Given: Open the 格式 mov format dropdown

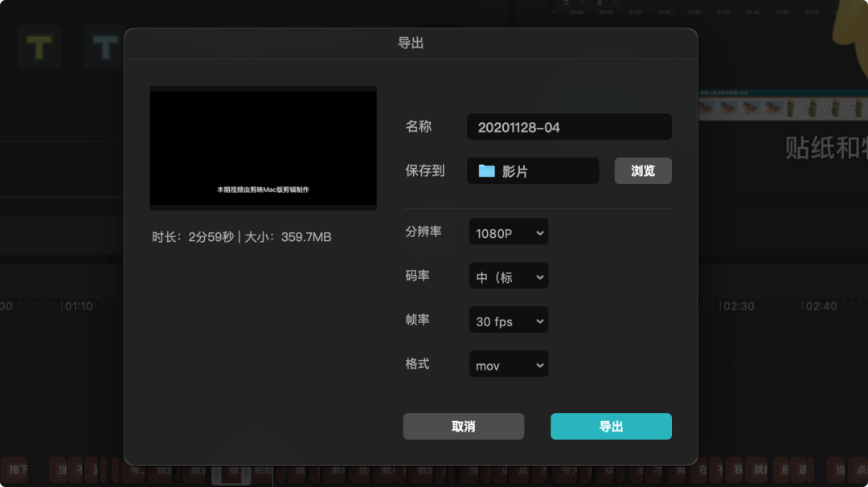Looking at the screenshot, I should pyautogui.click(x=509, y=365).
